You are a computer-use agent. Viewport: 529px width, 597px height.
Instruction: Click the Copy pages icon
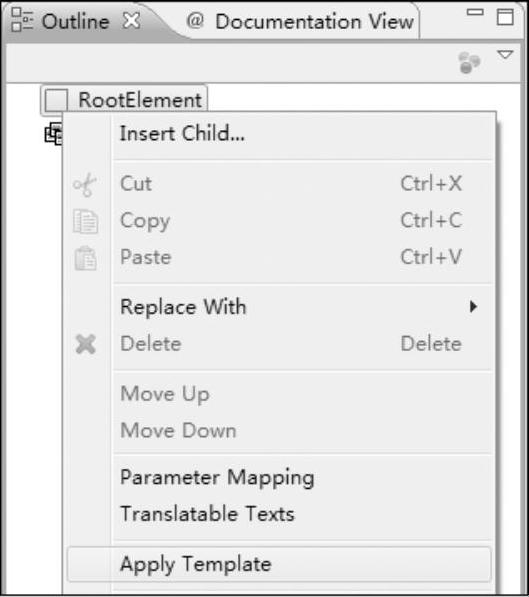[x=85, y=221]
